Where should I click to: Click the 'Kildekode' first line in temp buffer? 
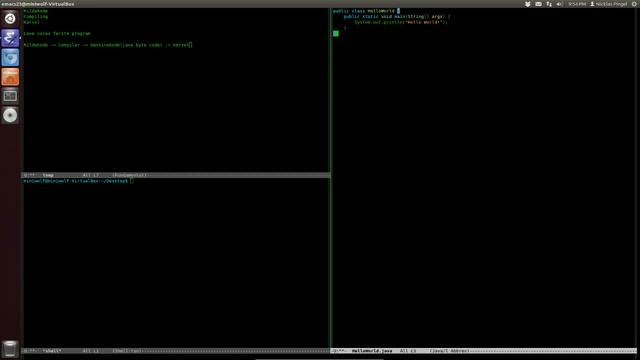[36, 11]
